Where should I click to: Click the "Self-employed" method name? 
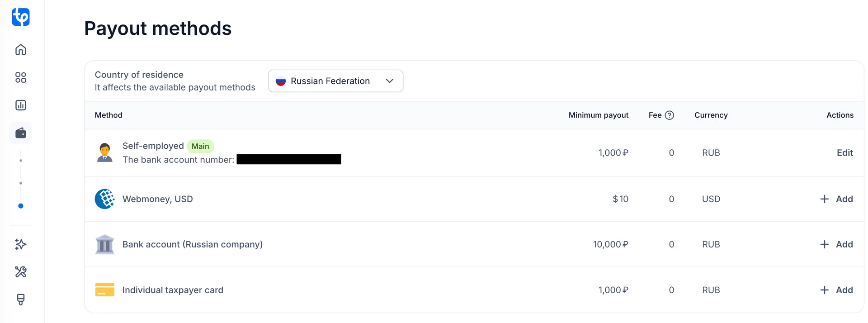click(x=153, y=146)
